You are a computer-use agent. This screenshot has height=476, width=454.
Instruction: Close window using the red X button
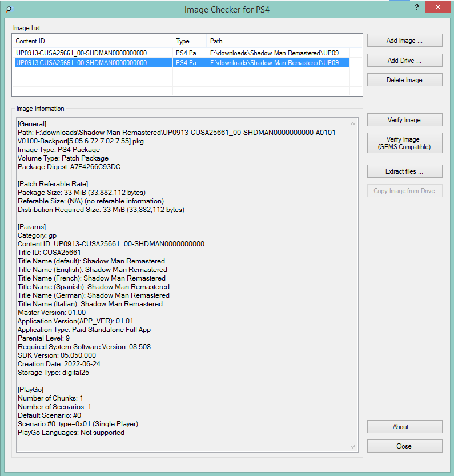[x=437, y=7]
